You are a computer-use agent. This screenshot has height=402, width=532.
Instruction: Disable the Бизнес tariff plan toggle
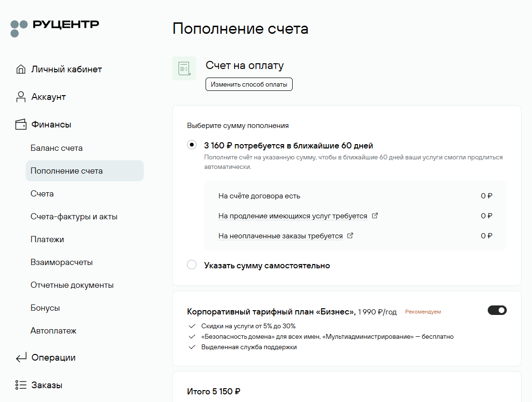[497, 310]
